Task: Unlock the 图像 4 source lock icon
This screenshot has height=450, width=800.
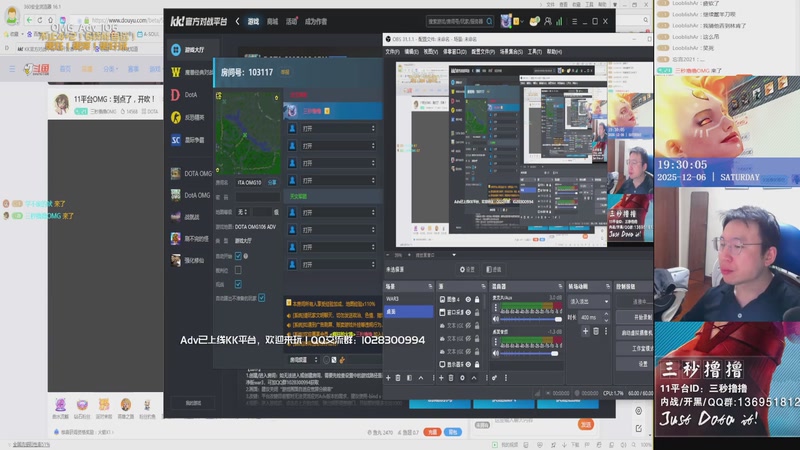Action: coord(477,299)
